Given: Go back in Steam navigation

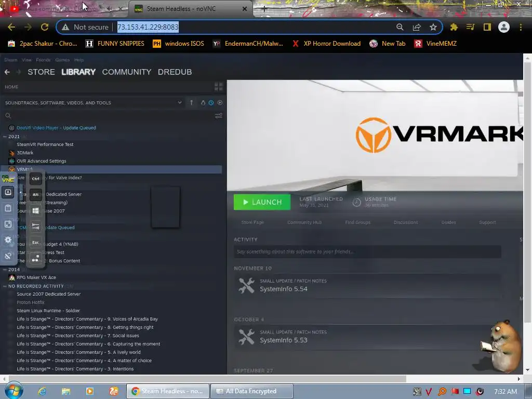Looking at the screenshot, I should tap(7, 72).
